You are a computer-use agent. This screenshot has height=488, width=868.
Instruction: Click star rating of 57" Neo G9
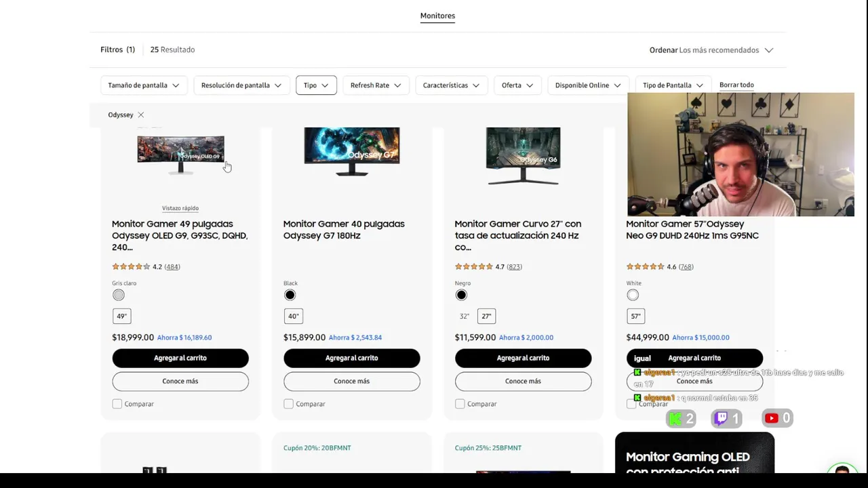[x=645, y=267]
